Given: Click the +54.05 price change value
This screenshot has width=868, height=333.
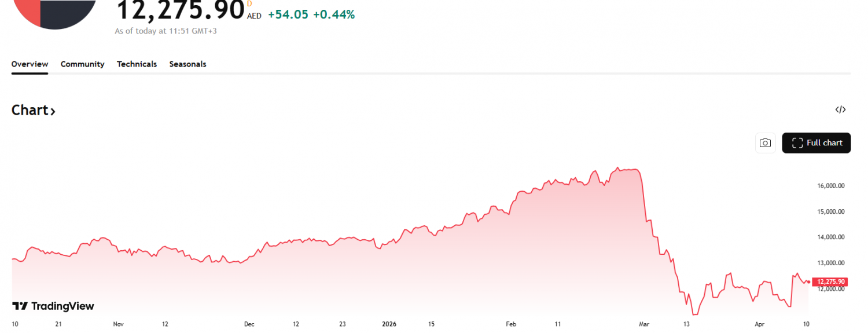Looking at the screenshot, I should tap(288, 15).
